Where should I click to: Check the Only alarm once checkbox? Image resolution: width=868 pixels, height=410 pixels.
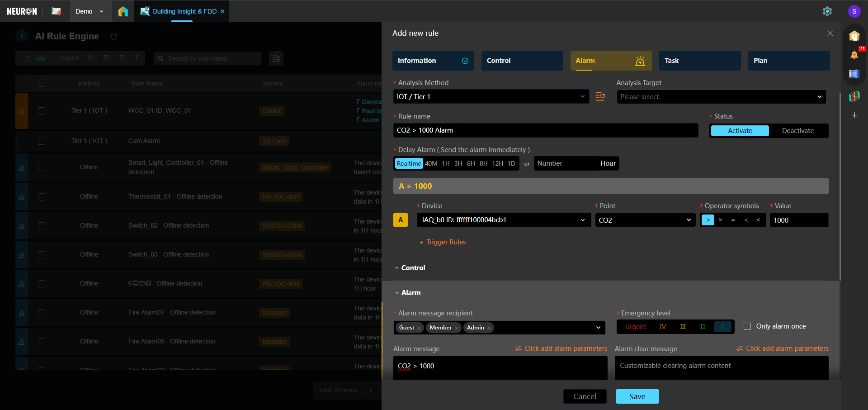point(747,326)
